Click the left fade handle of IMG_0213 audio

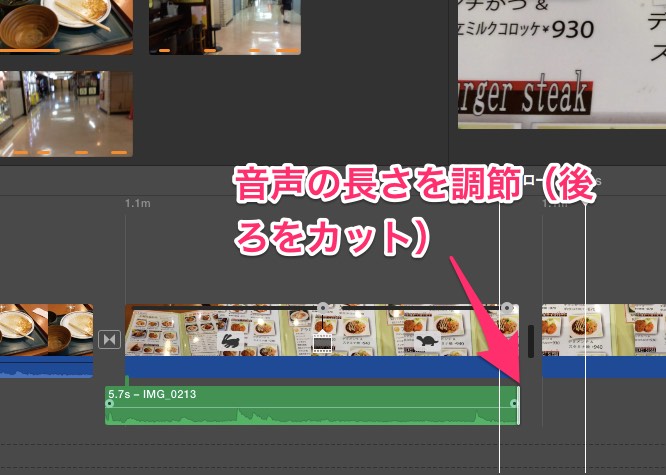pyautogui.click(x=110, y=403)
